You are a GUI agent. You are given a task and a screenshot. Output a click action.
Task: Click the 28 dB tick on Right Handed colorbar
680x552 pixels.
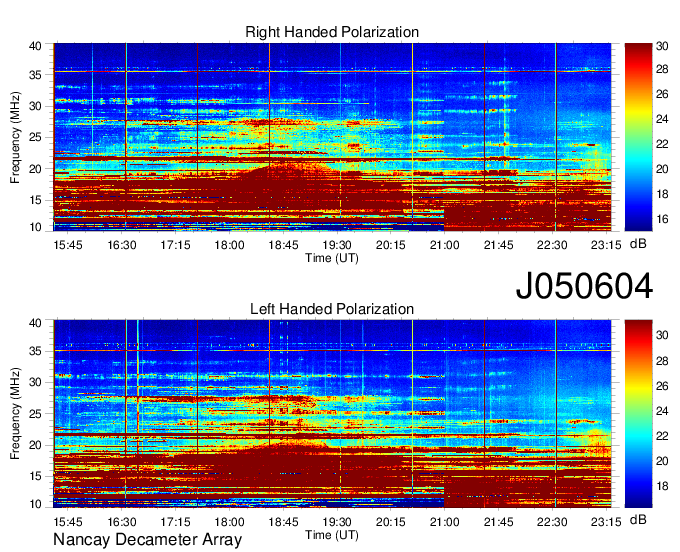pyautogui.click(x=662, y=69)
